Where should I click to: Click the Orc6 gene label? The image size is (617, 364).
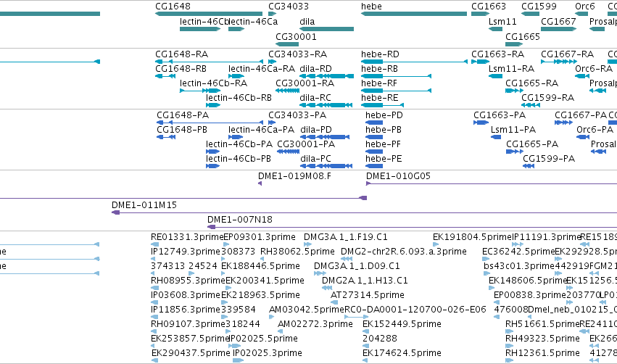coord(585,7)
